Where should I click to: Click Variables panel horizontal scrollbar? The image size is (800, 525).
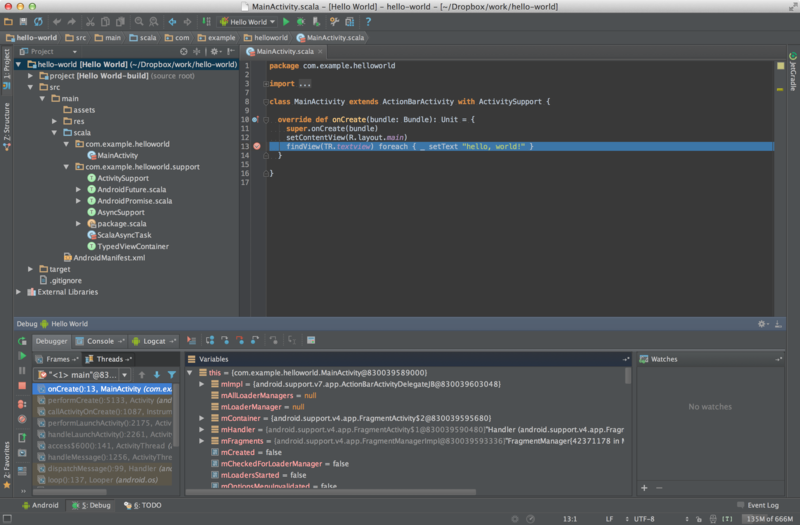[x=331, y=492]
